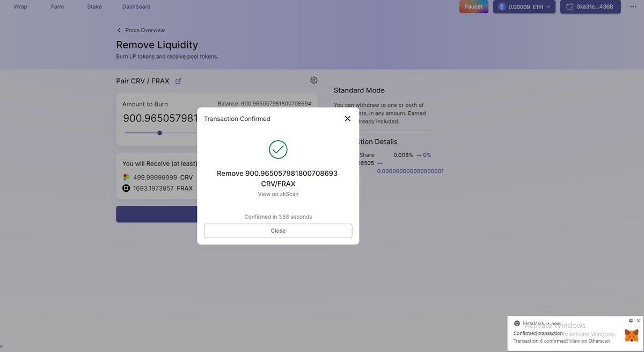The image size is (644, 352).
Task: Click the green confirmation checkmark icon
Action: pos(278,149)
